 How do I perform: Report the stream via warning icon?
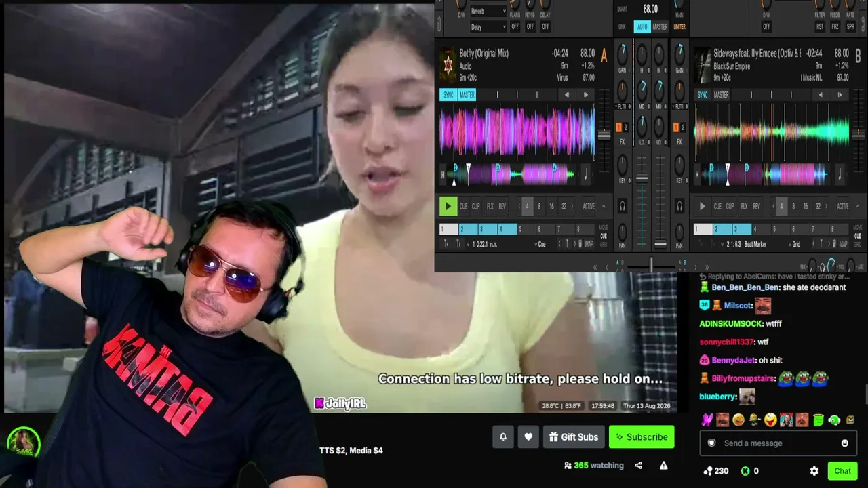pos(663,466)
